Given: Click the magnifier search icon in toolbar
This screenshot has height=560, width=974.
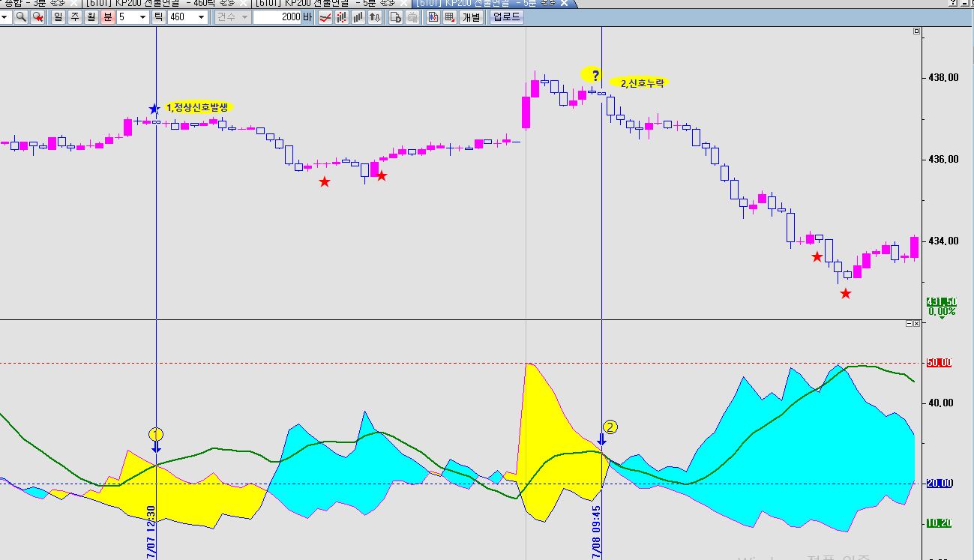Looking at the screenshot, I should click(21, 17).
